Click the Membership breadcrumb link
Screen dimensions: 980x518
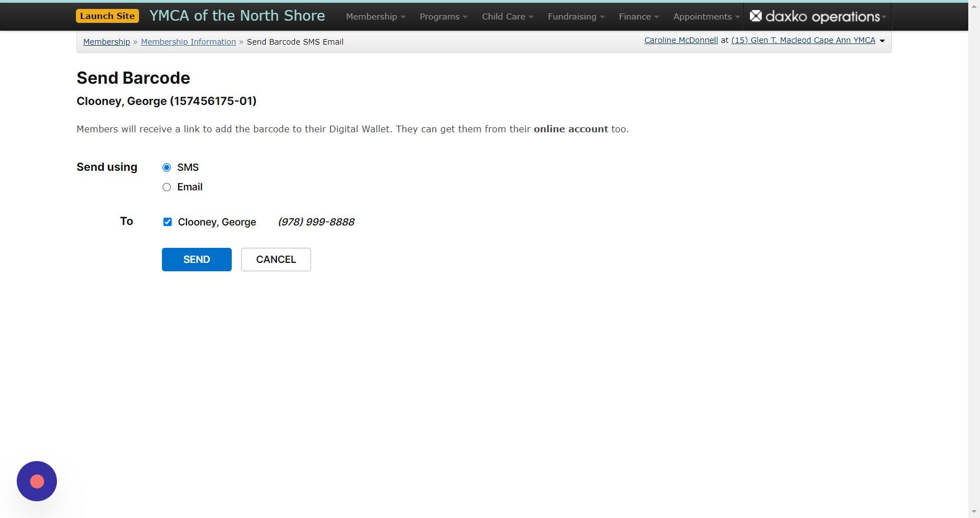(x=106, y=41)
